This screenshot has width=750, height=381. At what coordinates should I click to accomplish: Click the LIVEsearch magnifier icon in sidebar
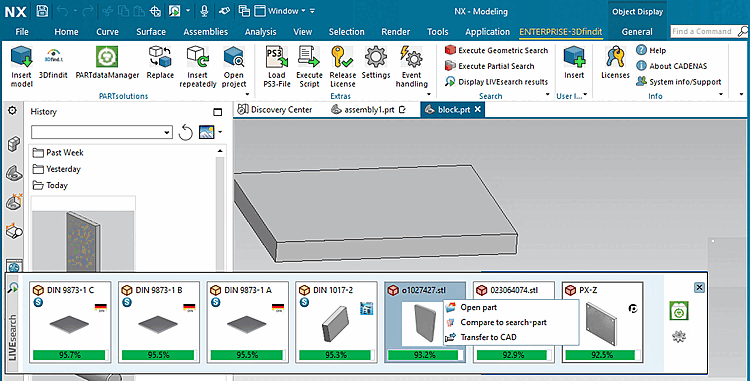point(13,288)
